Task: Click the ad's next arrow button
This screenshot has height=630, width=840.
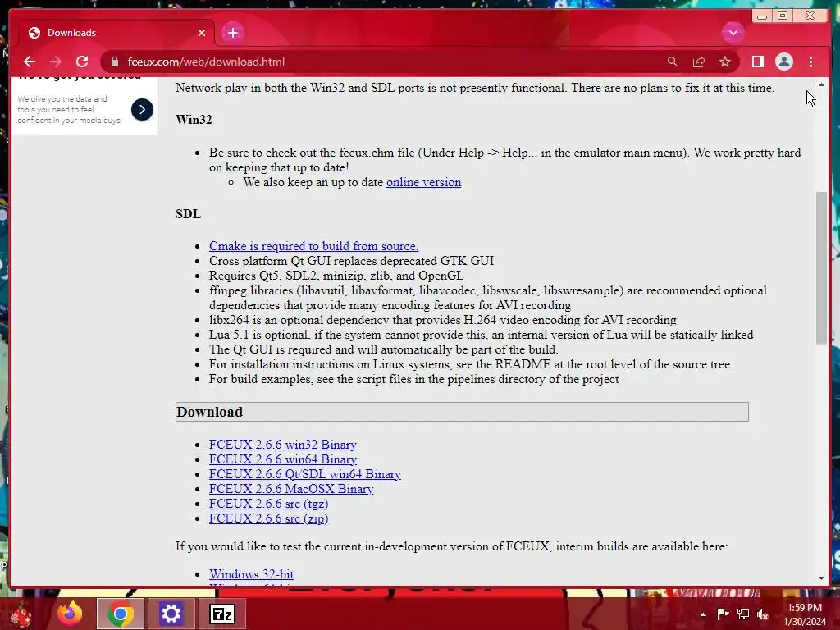Action: tap(142, 109)
